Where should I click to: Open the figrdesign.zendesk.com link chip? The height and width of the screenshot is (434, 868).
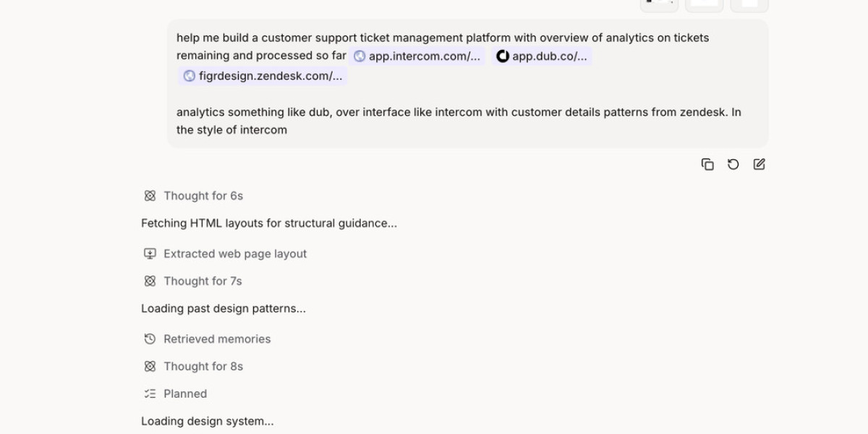271,76
